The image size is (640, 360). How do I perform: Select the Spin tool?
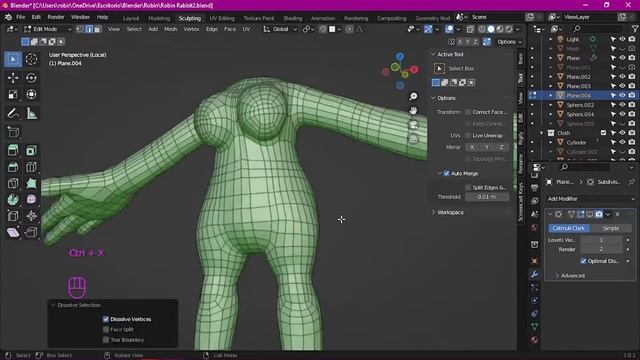coord(13,200)
